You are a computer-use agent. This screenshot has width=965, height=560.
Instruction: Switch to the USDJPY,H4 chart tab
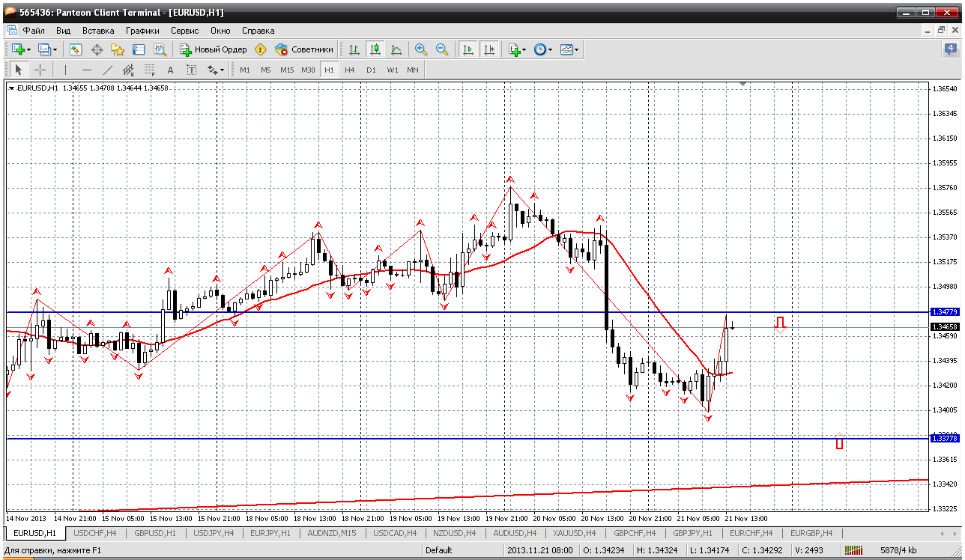tap(214, 533)
